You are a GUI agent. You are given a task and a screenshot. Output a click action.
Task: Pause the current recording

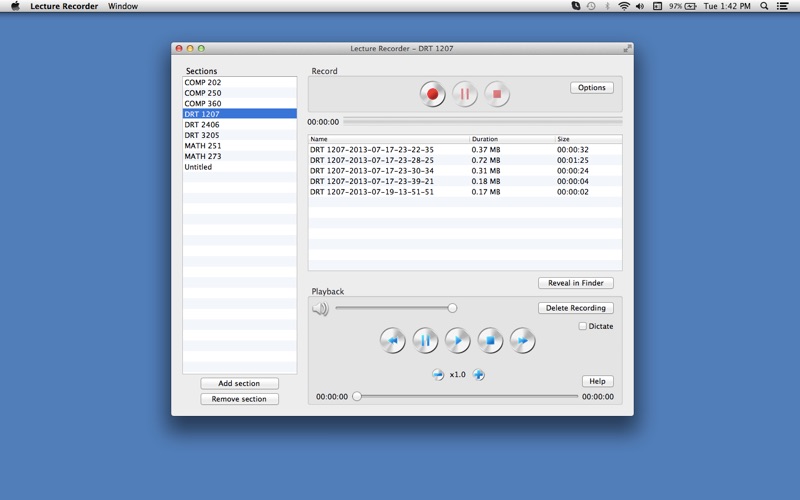(x=464, y=94)
